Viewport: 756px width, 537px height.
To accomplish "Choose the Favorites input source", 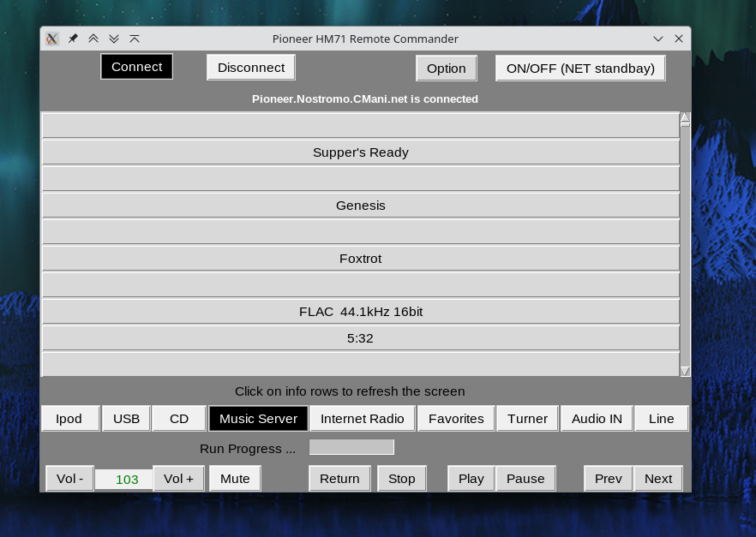I will pos(456,419).
